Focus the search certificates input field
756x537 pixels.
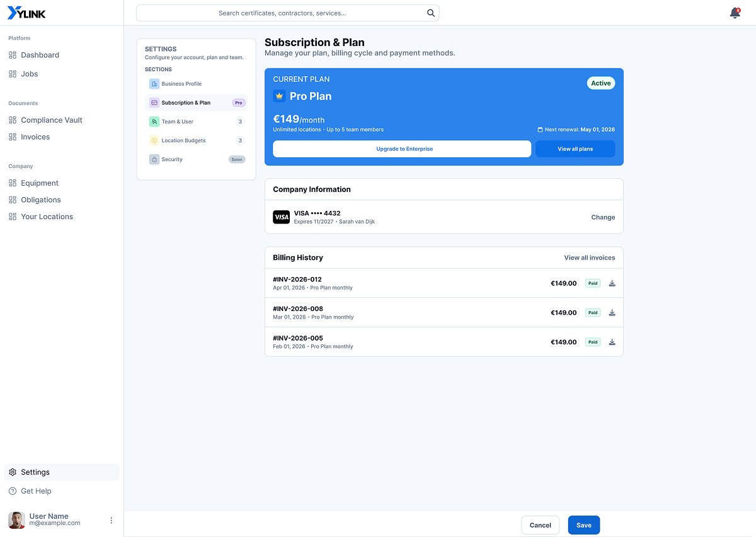click(x=287, y=13)
